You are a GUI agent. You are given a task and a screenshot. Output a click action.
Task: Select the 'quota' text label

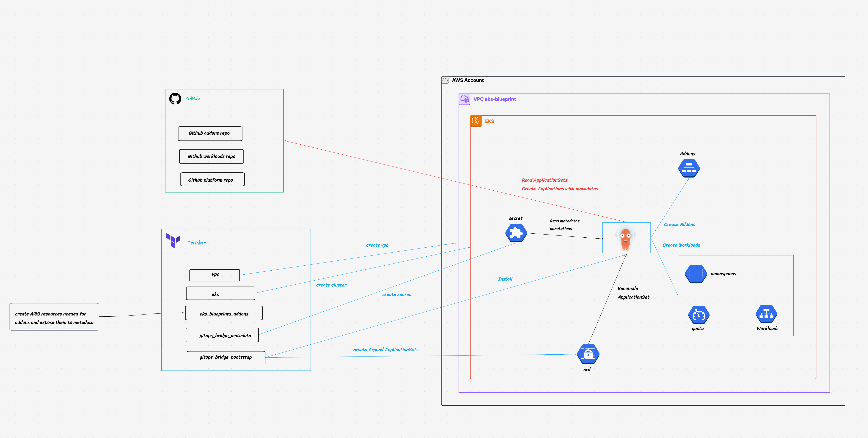[x=698, y=328]
